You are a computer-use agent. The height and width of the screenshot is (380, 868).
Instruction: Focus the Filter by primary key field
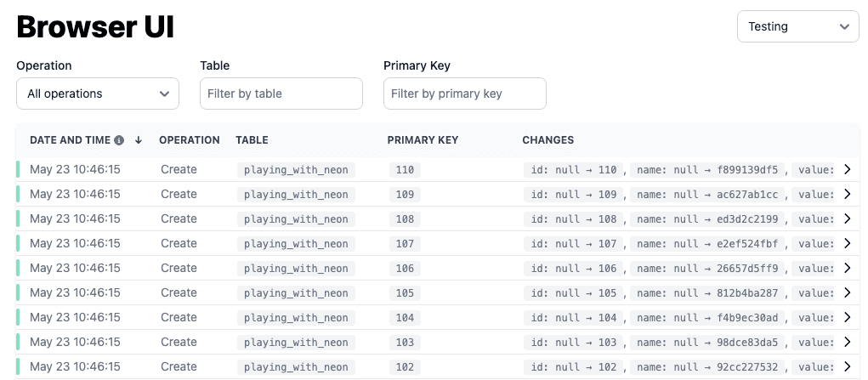[x=465, y=94]
